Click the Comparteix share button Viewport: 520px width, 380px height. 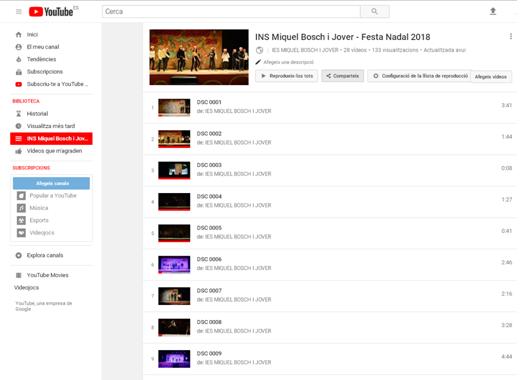(x=343, y=76)
